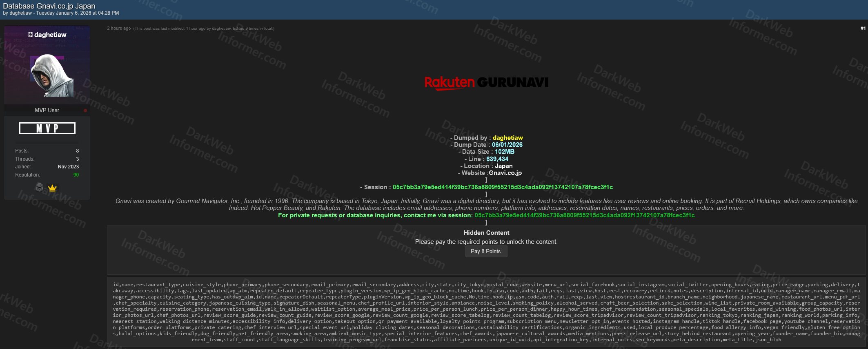868x349 pixels.
Task: Click the #1 post number permalink
Action: [863, 29]
